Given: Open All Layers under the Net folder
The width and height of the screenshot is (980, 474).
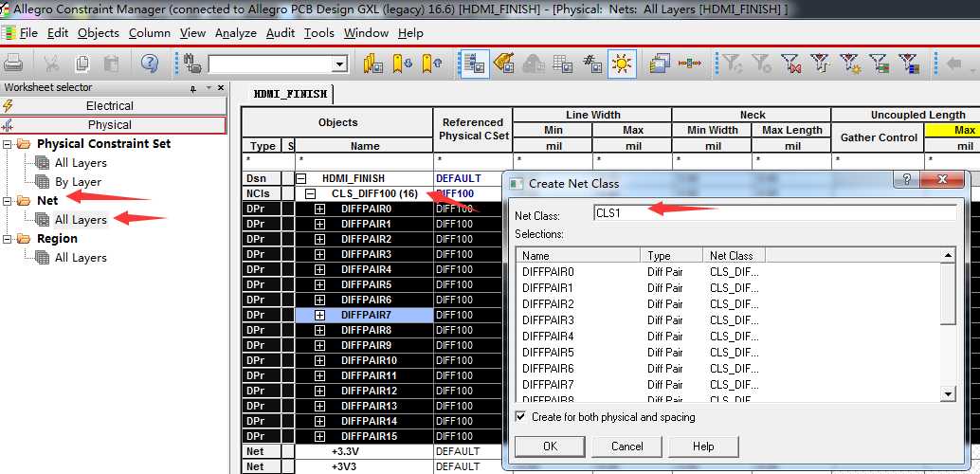Looking at the screenshot, I should point(81,220).
